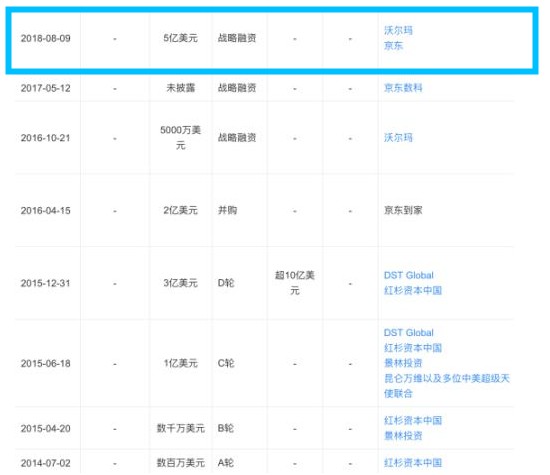This screenshot has width=550, height=475.
Task: Open 景林投资 in the 2015-04-20 B轮 row
Action: coord(403,436)
